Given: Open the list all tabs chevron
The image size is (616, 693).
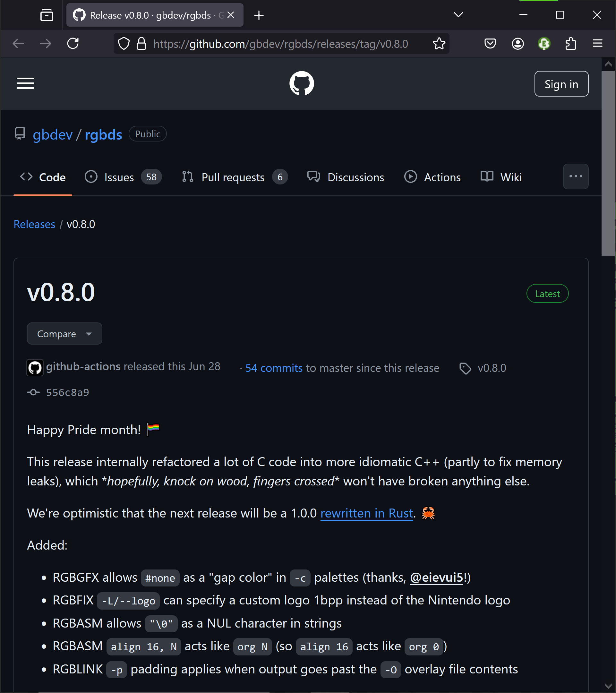Looking at the screenshot, I should 458,15.
